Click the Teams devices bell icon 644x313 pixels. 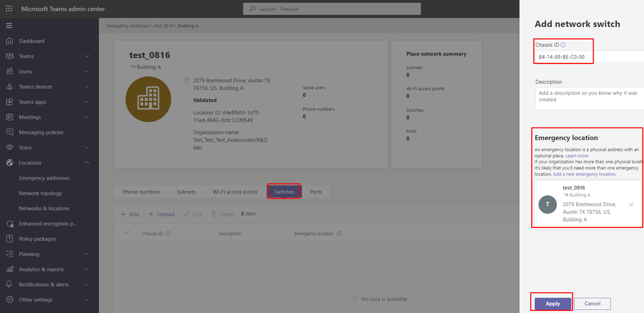[x=10, y=87]
